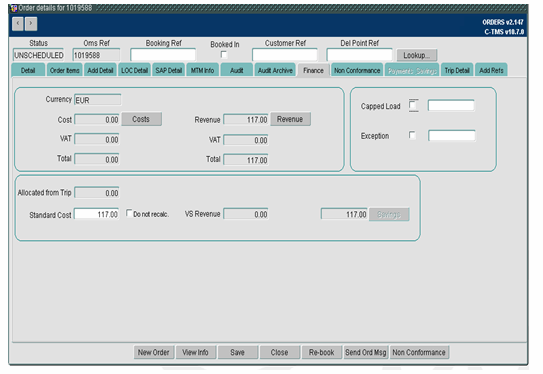The width and height of the screenshot is (543, 374).
Task: Click the Del Point Ref field
Action: [359, 55]
